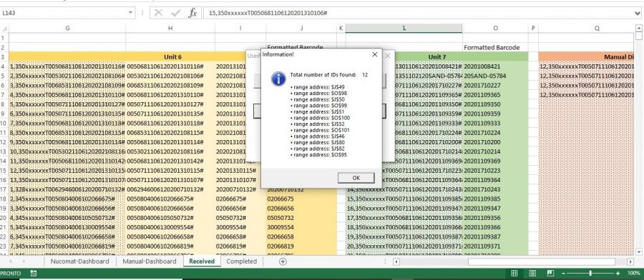The height and width of the screenshot is (280, 644).
Task: Click the 100% zoom level
Action: 634,274
